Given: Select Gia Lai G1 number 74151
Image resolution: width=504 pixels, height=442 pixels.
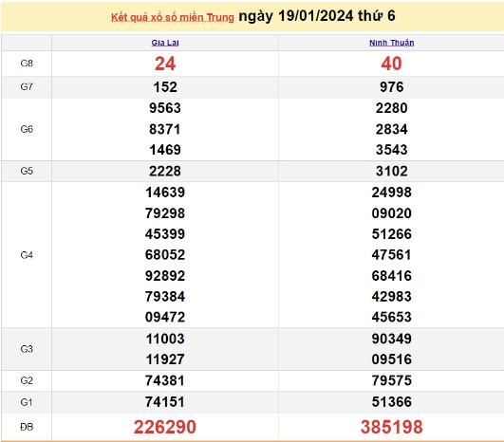Looking at the screenshot, I should click(165, 402).
